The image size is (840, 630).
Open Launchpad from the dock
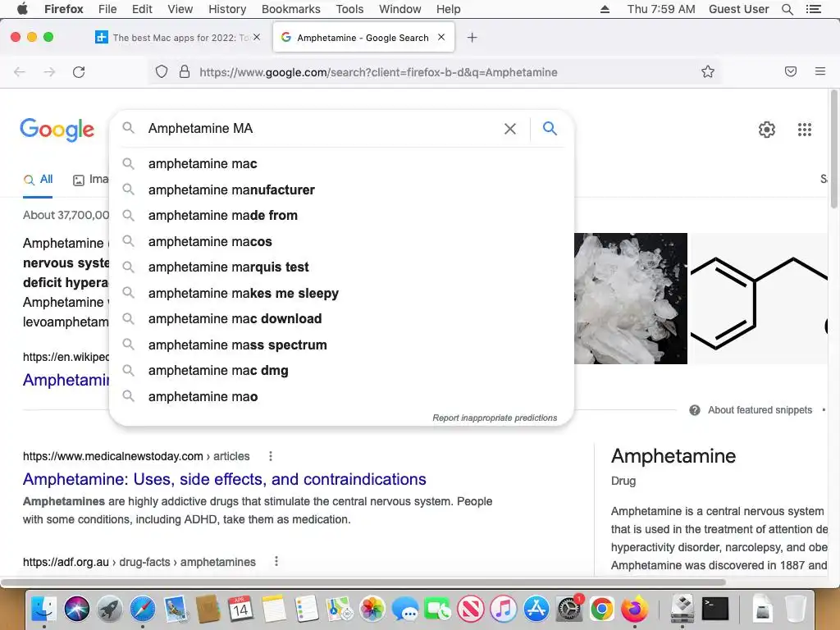pyautogui.click(x=109, y=609)
